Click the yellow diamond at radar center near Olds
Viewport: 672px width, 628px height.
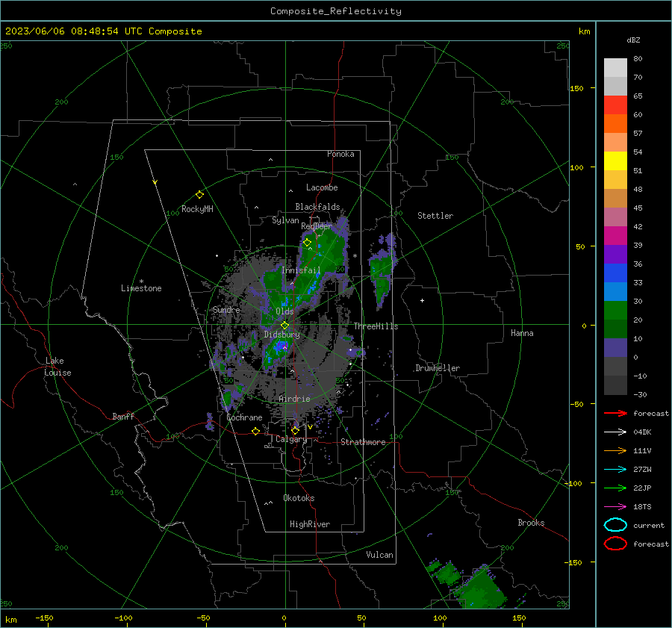point(284,326)
